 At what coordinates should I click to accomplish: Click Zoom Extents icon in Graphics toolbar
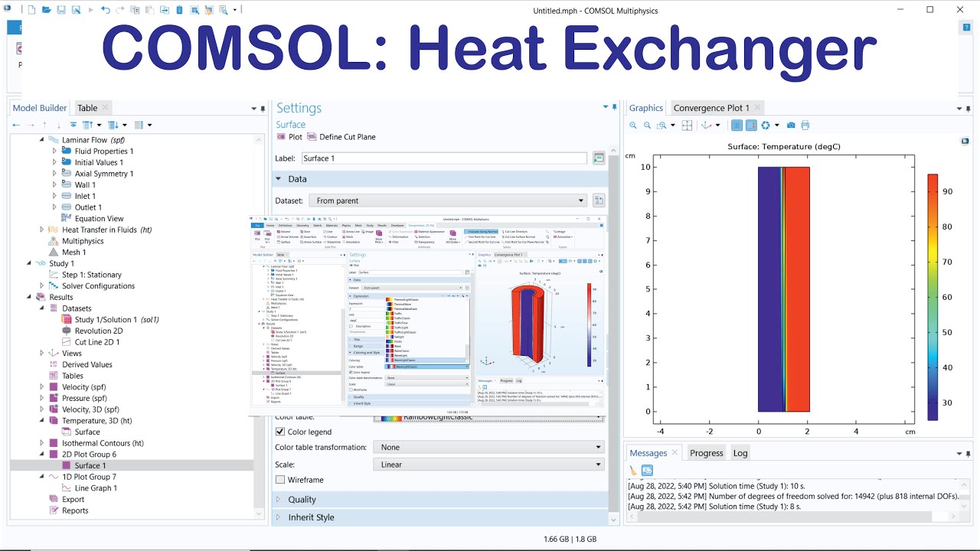[x=688, y=126]
